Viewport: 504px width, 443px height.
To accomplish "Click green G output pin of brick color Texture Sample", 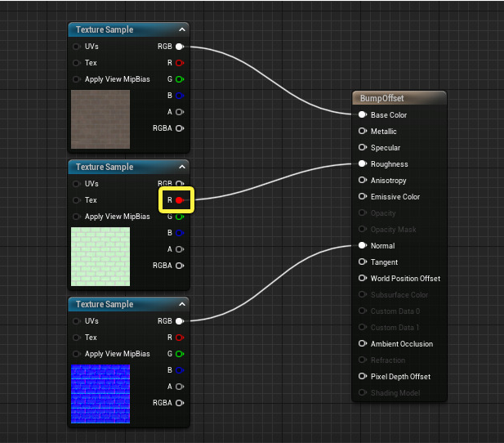I will [x=180, y=79].
